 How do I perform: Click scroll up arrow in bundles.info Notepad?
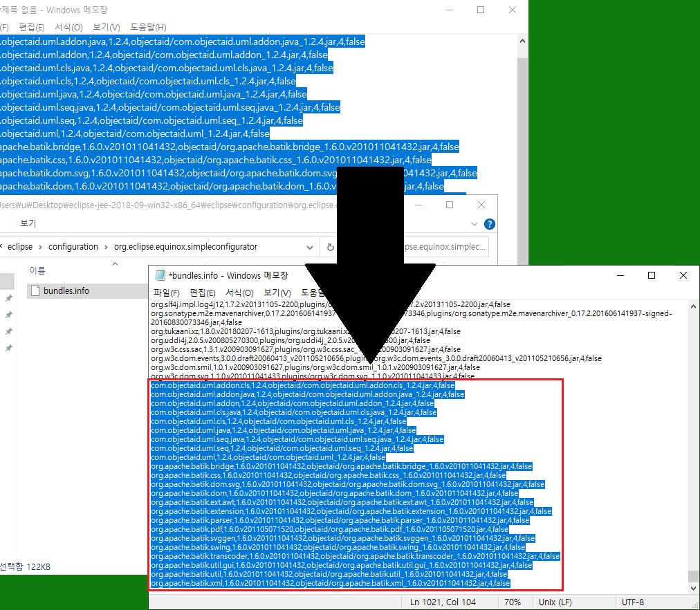click(x=693, y=306)
